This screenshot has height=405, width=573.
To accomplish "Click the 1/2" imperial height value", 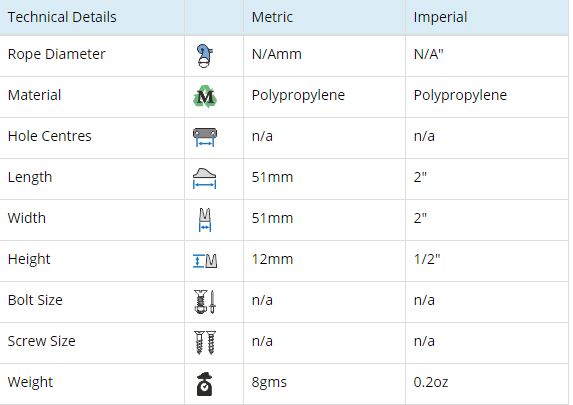I will (x=427, y=259).
